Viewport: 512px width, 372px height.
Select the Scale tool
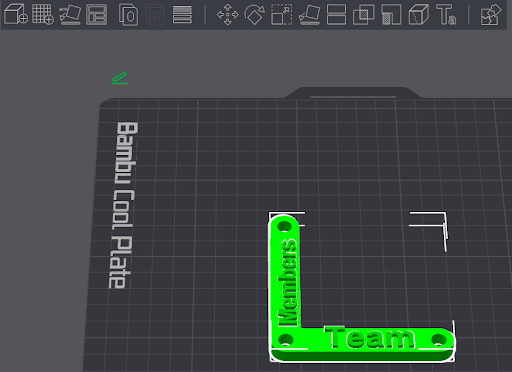pyautogui.click(x=282, y=14)
